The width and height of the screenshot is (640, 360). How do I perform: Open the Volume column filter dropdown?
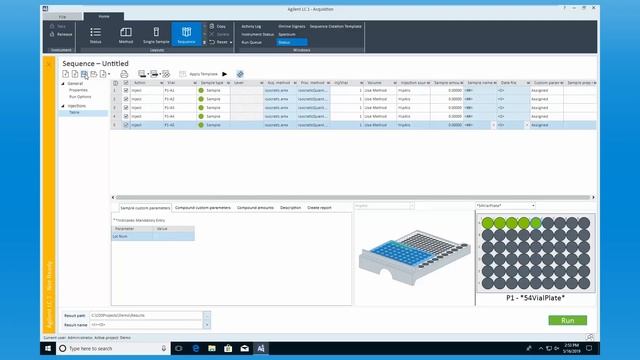pyautogui.click(x=395, y=83)
